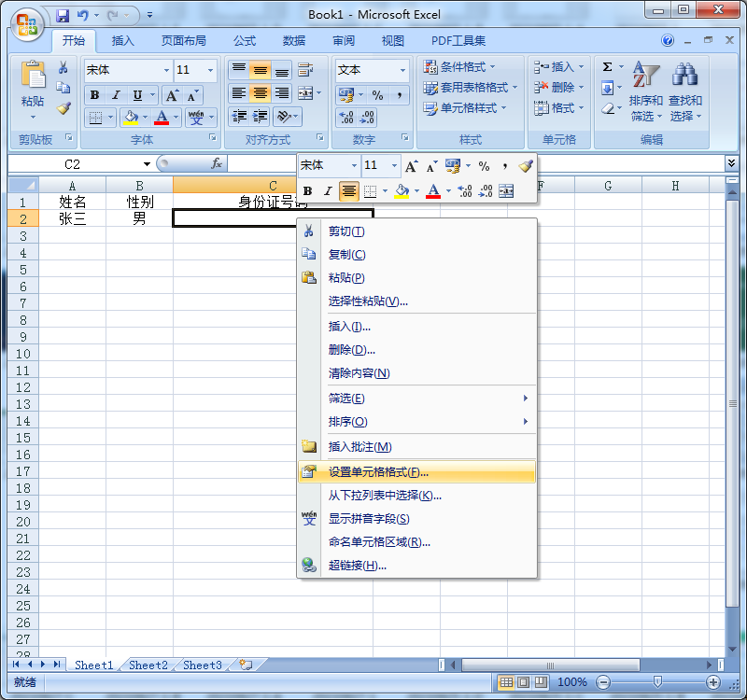The height and width of the screenshot is (700, 747).
Task: Click the Format Painter brush in ribbon
Action: coord(63,108)
